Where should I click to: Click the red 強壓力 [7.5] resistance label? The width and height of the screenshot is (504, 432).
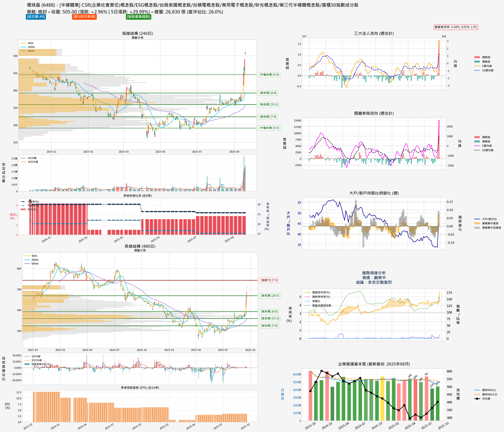point(269,280)
